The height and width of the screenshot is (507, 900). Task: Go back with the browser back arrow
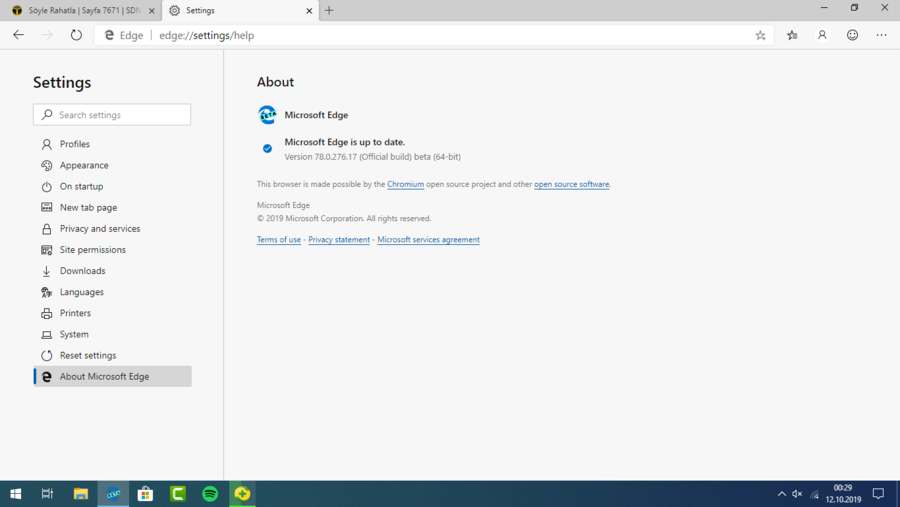[18, 35]
